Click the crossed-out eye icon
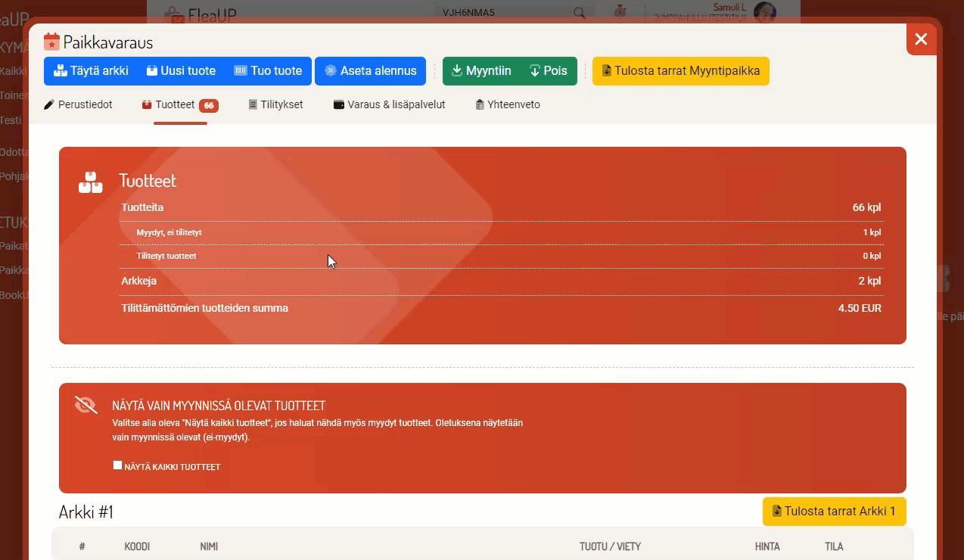Screen dimensions: 964x560 (x=86, y=405)
